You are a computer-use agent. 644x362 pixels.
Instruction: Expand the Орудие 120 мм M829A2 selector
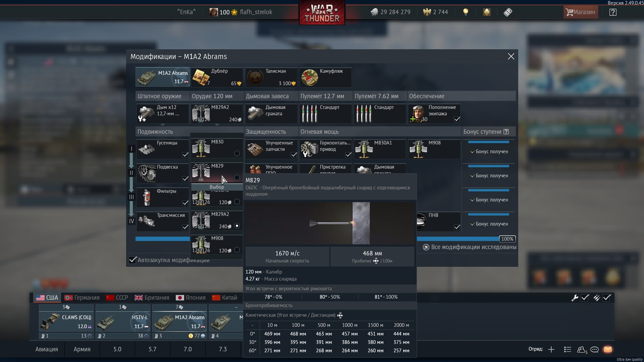pos(217,114)
